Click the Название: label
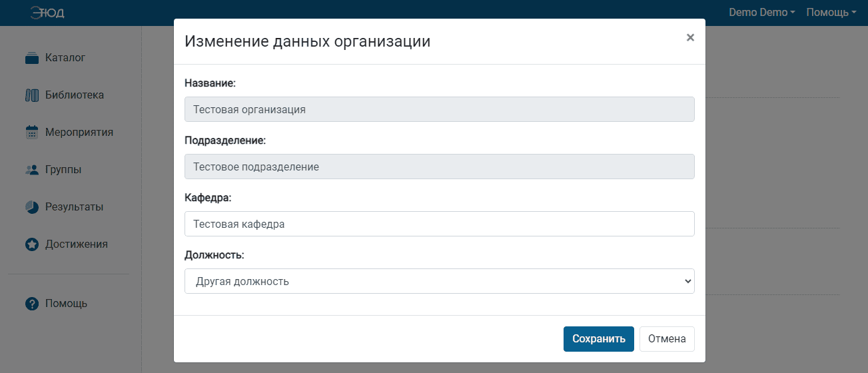Viewport: 868px width, 373px height. (x=210, y=84)
